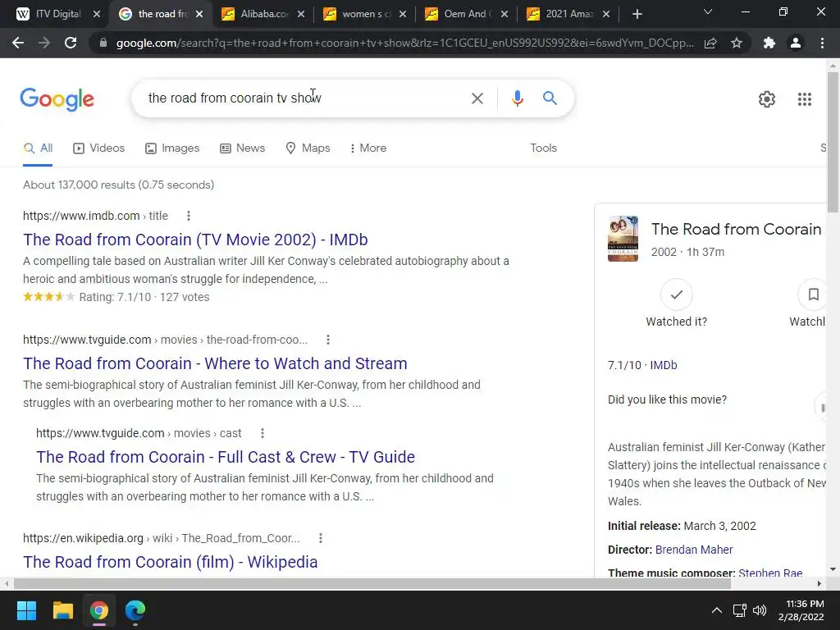The height and width of the screenshot is (630, 840).
Task: Bookmark this page with the star icon
Action: (737, 43)
